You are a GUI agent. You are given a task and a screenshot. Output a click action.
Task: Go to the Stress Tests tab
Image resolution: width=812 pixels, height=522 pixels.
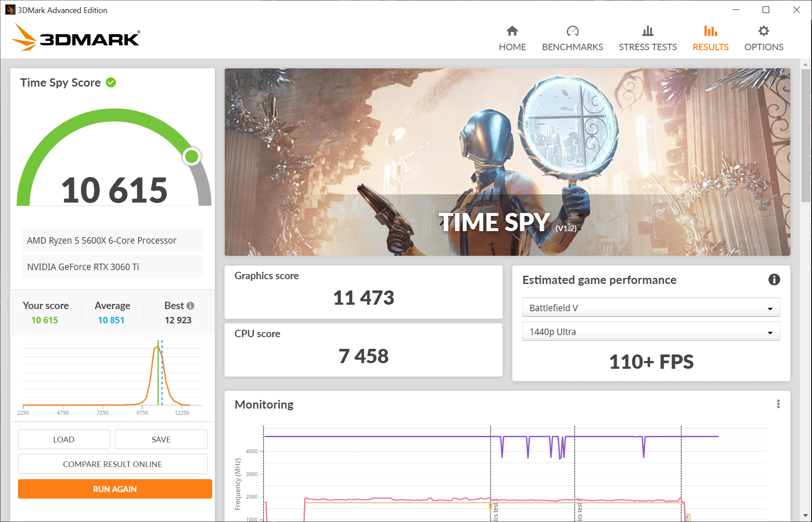(x=647, y=47)
